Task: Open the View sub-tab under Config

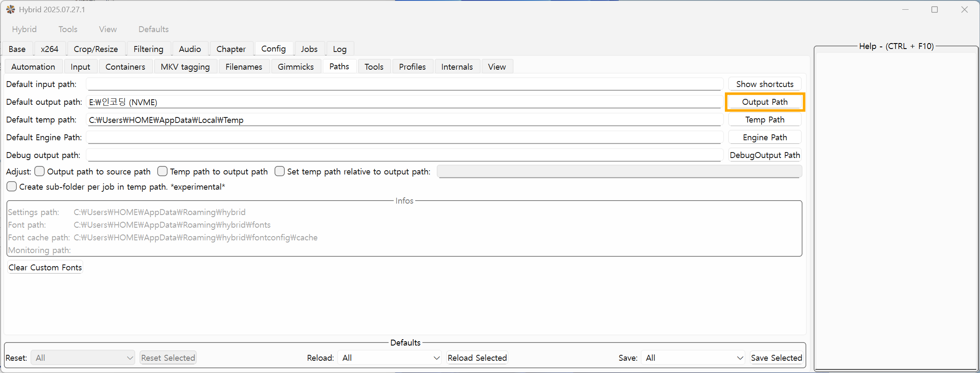Action: (497, 67)
